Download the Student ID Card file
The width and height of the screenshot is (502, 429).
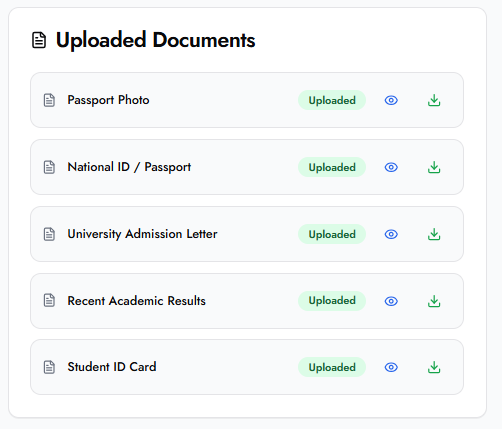coord(434,367)
